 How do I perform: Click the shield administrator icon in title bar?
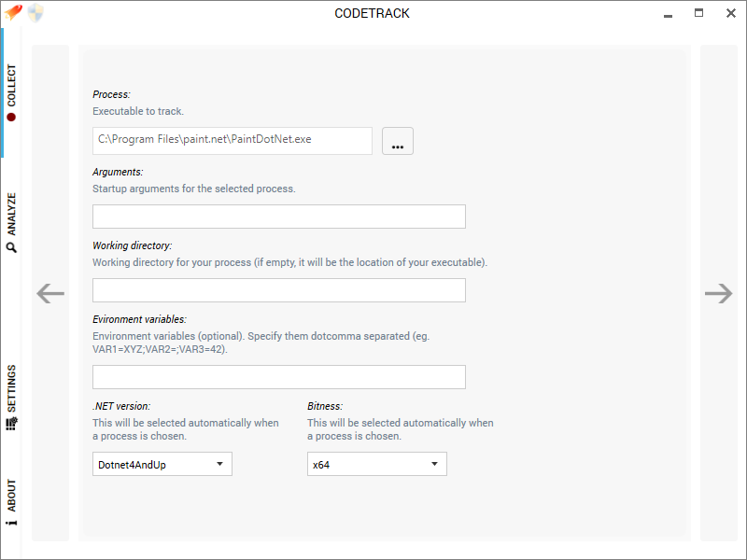tap(35, 13)
